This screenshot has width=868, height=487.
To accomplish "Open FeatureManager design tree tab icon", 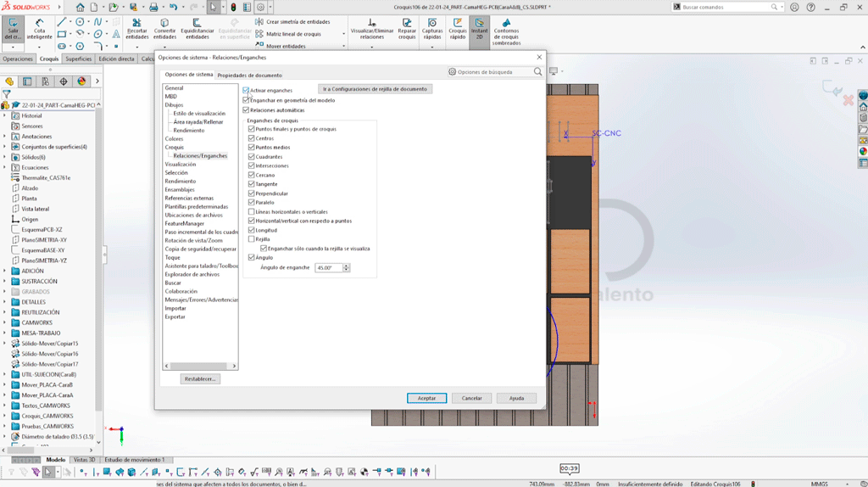I will [9, 81].
